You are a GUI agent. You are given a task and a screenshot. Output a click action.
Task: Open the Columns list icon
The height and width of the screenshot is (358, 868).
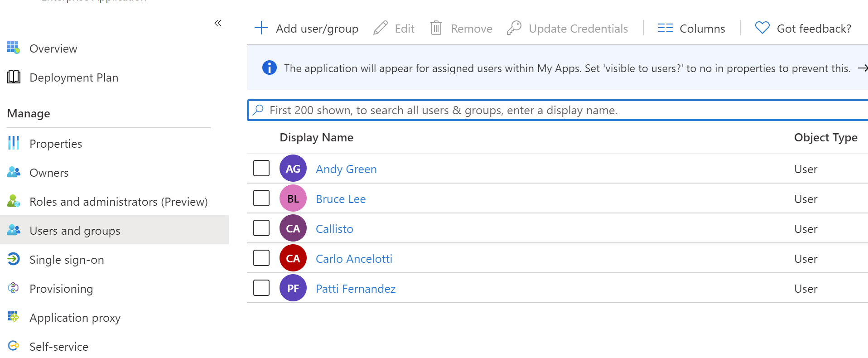pyautogui.click(x=665, y=28)
